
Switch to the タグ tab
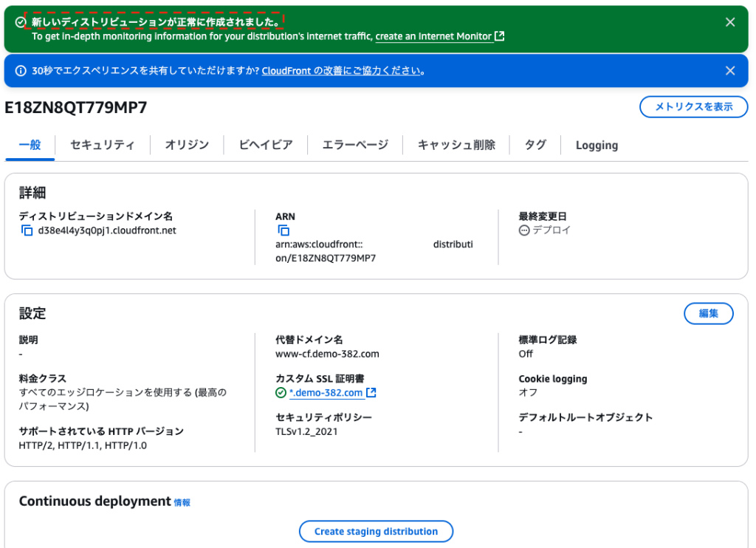535,145
